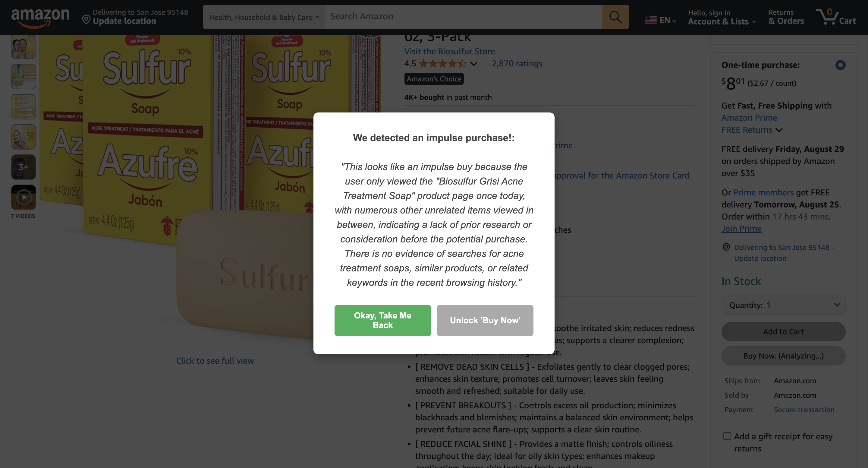The width and height of the screenshot is (868, 468).
Task: Play the product video thumbnail
Action: [x=24, y=197]
